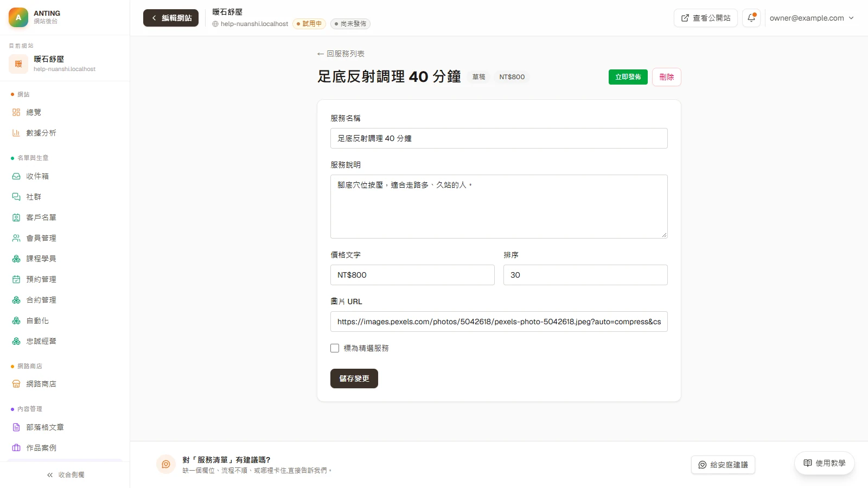Collapse the sidebar with 收合側欄
The height and width of the screenshot is (488, 868).
point(65,475)
